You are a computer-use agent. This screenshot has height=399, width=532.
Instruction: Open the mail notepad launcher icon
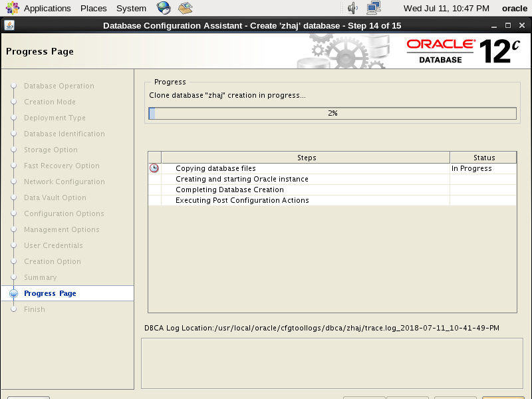point(186,8)
